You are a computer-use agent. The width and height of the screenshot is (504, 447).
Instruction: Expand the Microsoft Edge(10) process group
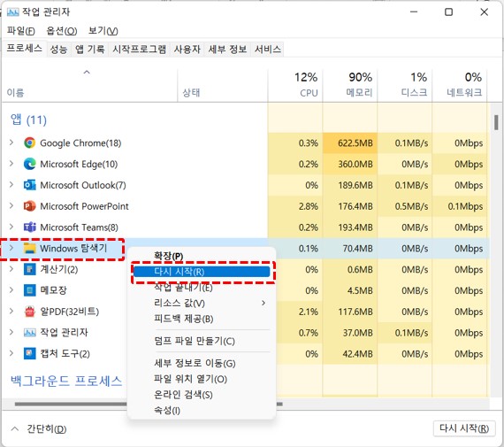click(x=11, y=164)
